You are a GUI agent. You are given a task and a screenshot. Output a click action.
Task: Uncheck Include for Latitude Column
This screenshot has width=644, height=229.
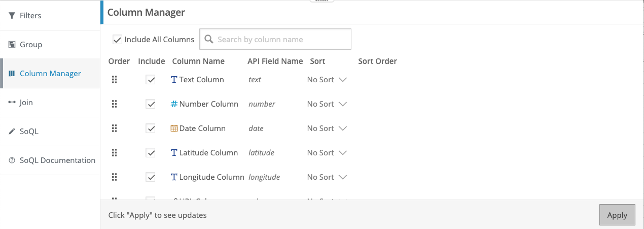(x=151, y=153)
